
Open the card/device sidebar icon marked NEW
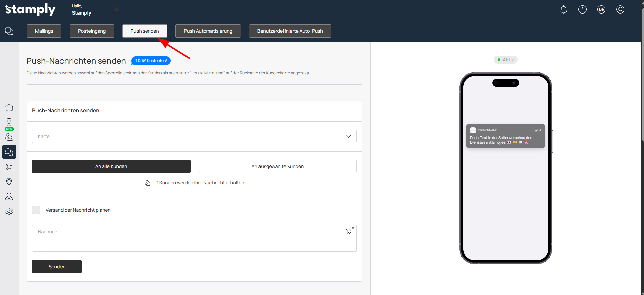click(x=9, y=123)
